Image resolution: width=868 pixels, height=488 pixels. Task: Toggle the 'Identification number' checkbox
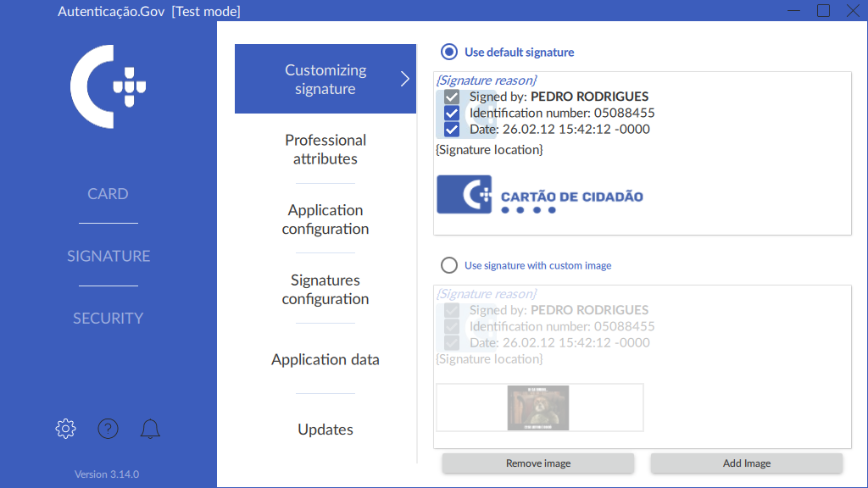[x=452, y=114]
